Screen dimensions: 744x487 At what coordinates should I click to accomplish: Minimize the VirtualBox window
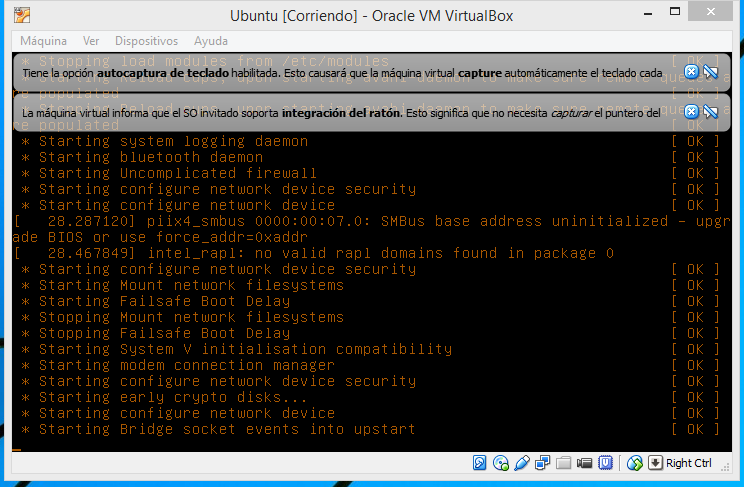pos(648,12)
